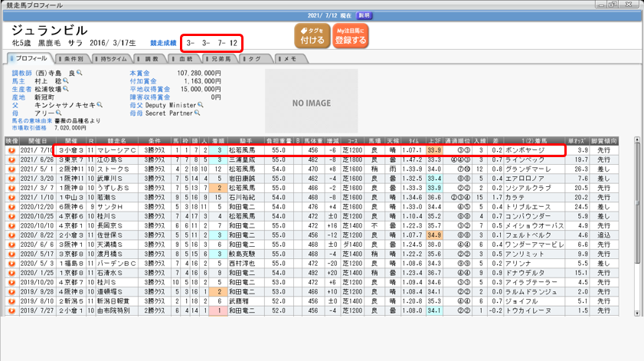The width and height of the screenshot is (644, 361).
Task: Click the My注目馬に登録する button
Action: 351,36
